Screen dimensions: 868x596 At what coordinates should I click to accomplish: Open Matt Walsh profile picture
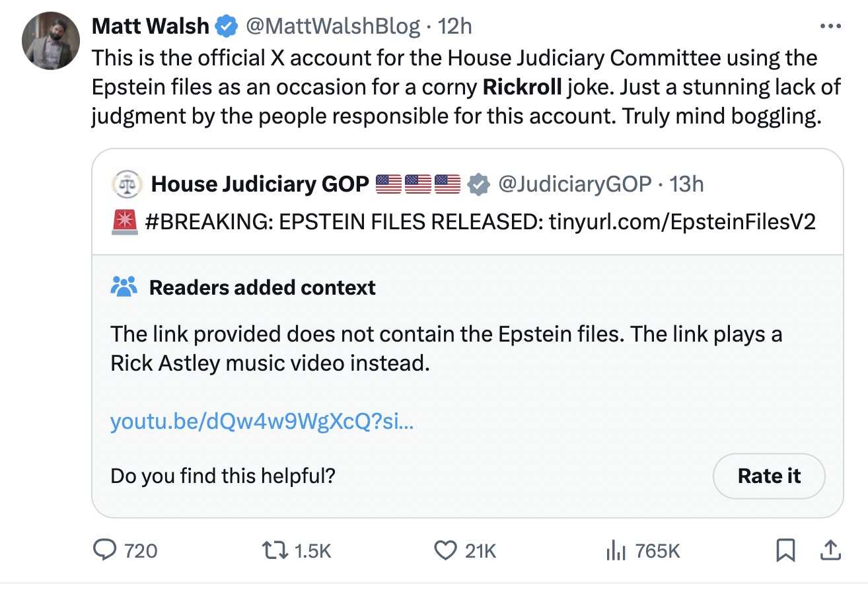50,41
